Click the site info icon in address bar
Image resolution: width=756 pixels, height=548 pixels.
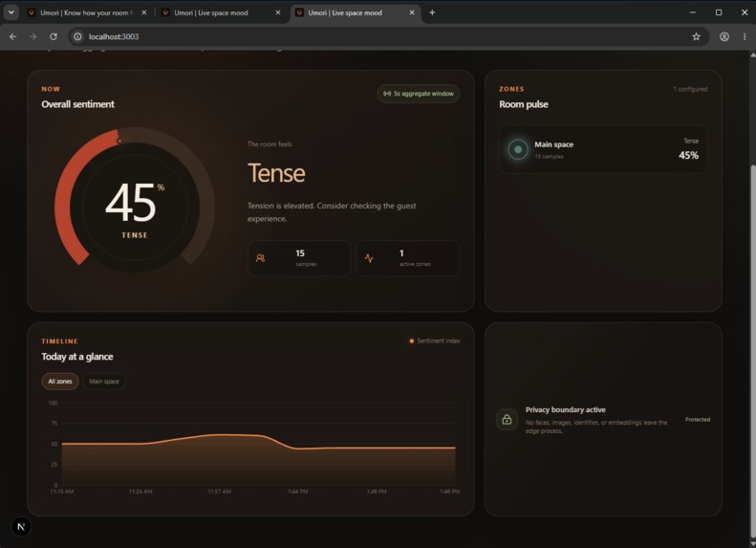coord(77,36)
